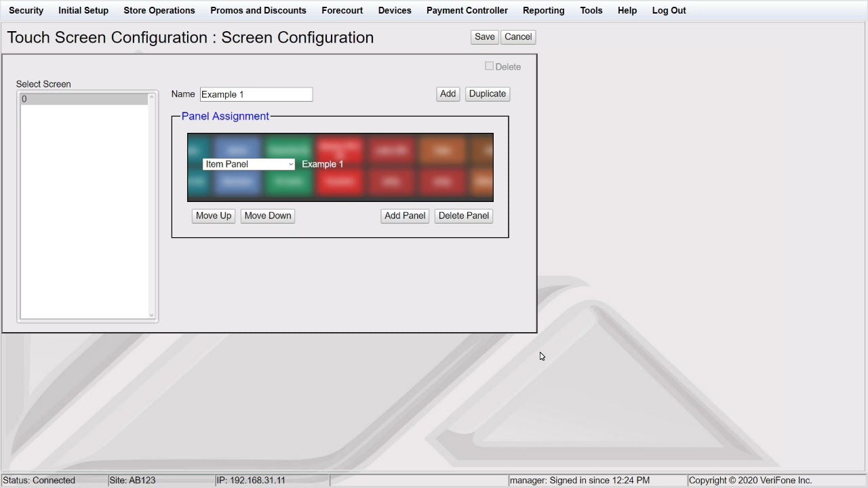Image resolution: width=868 pixels, height=488 pixels.
Task: Open the Tools menu
Action: pyautogui.click(x=591, y=10)
